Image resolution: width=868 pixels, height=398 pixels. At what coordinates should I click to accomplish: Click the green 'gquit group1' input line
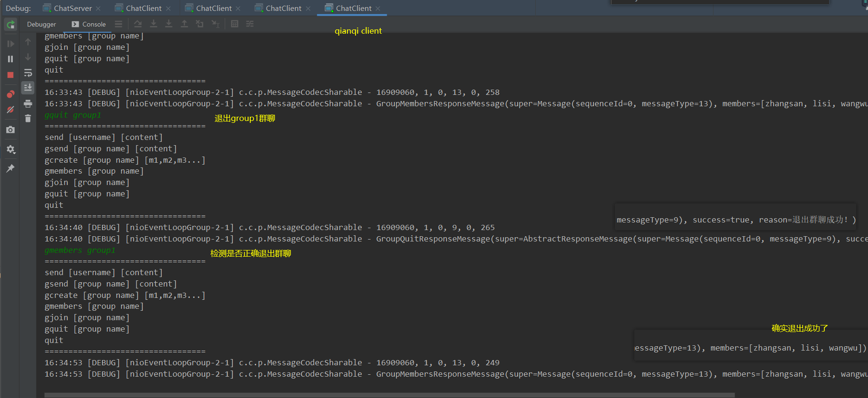[x=73, y=115]
